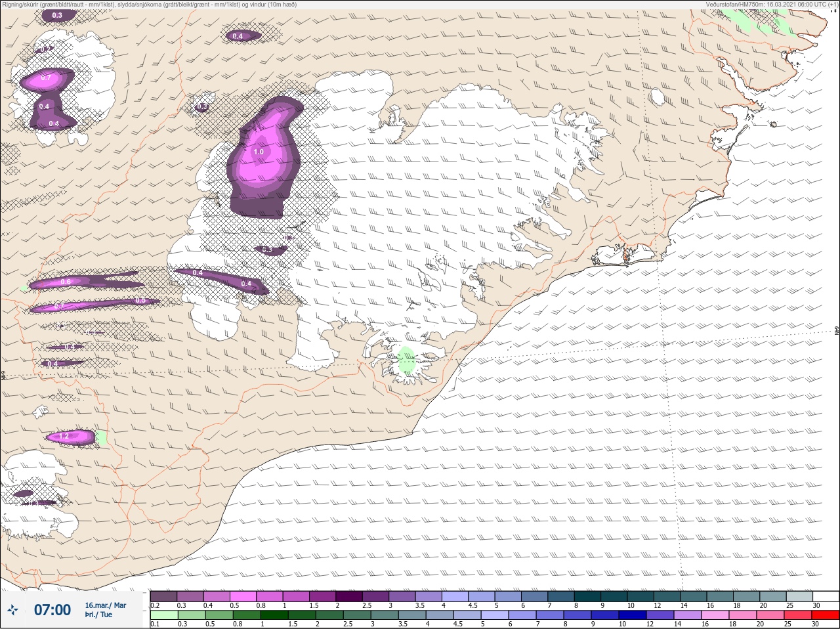The width and height of the screenshot is (840, 629).
Task: Select the upper legend swatch labeled 2
Action: pos(350,596)
